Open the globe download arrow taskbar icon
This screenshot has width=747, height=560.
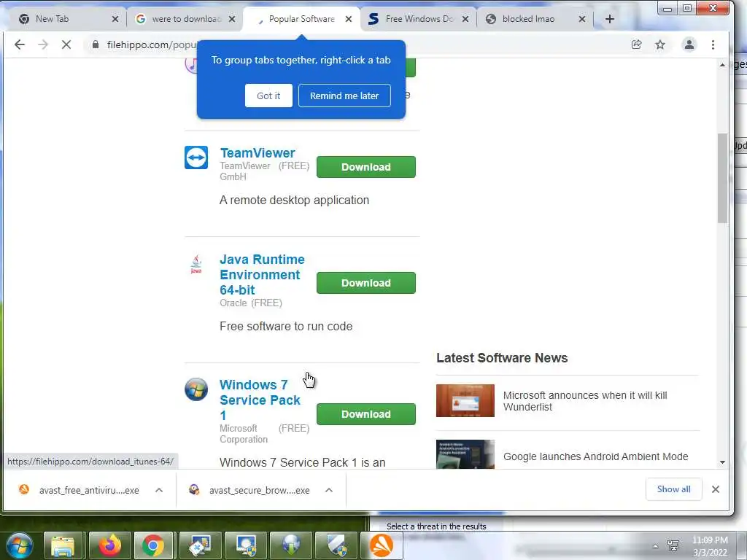291,545
